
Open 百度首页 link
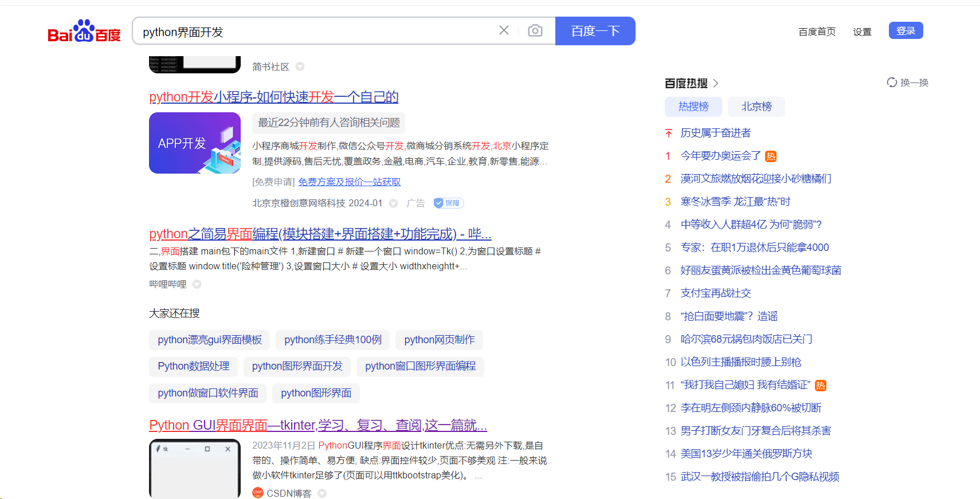point(817,32)
